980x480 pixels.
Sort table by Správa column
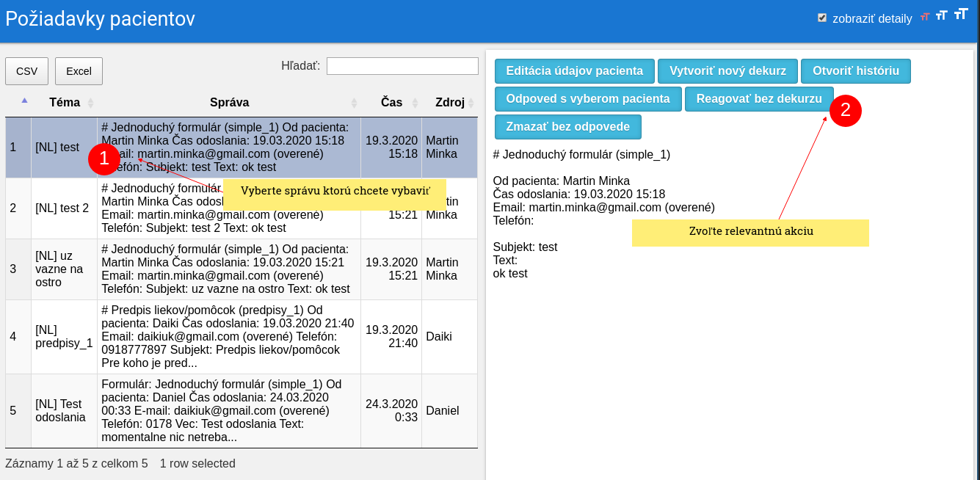click(229, 103)
